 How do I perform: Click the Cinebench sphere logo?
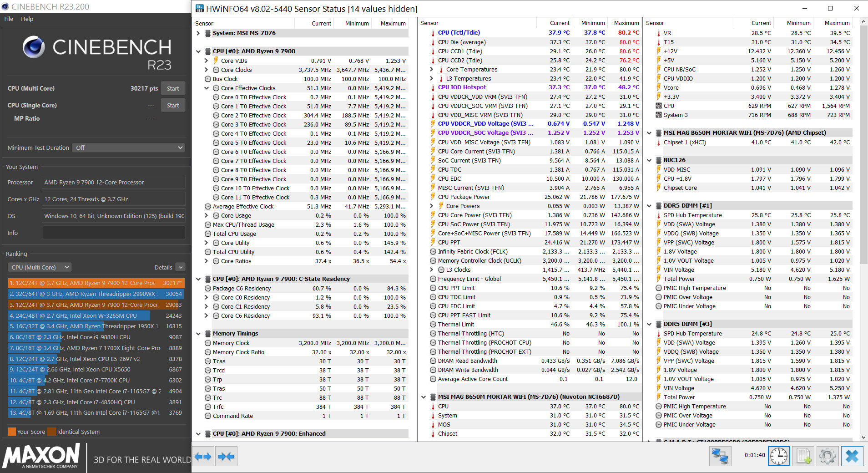[x=34, y=47]
